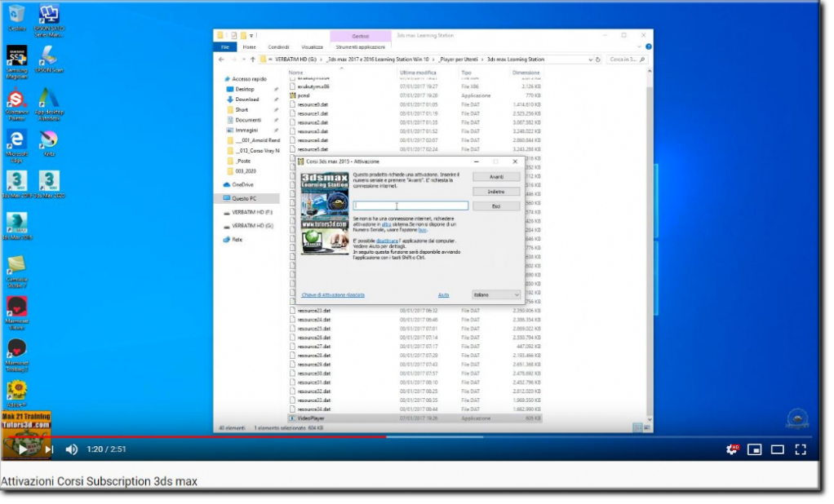
Task: Open the Explorer help icon
Action: pos(649,46)
